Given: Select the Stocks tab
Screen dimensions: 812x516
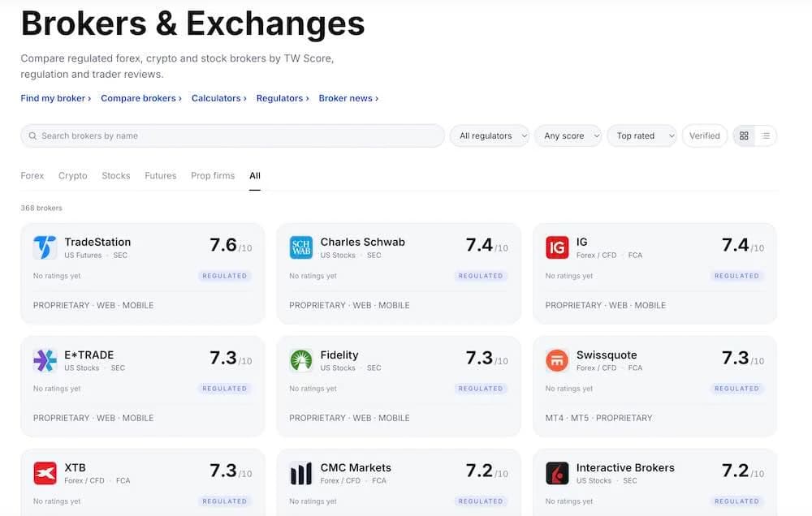Looking at the screenshot, I should click(116, 175).
